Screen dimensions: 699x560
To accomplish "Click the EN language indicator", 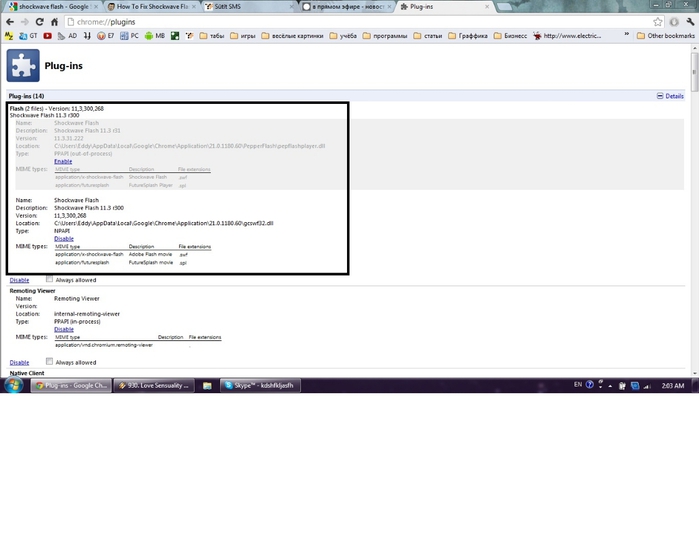I will pos(578,384).
